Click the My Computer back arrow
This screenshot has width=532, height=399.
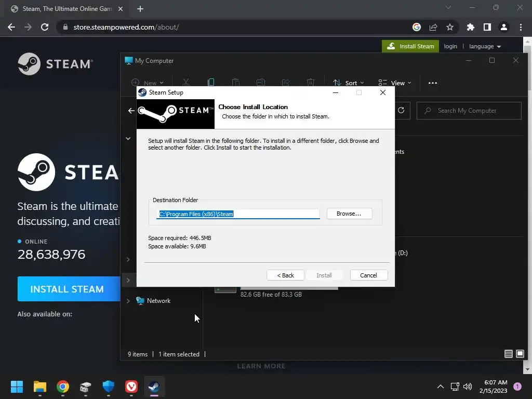pyautogui.click(x=131, y=111)
